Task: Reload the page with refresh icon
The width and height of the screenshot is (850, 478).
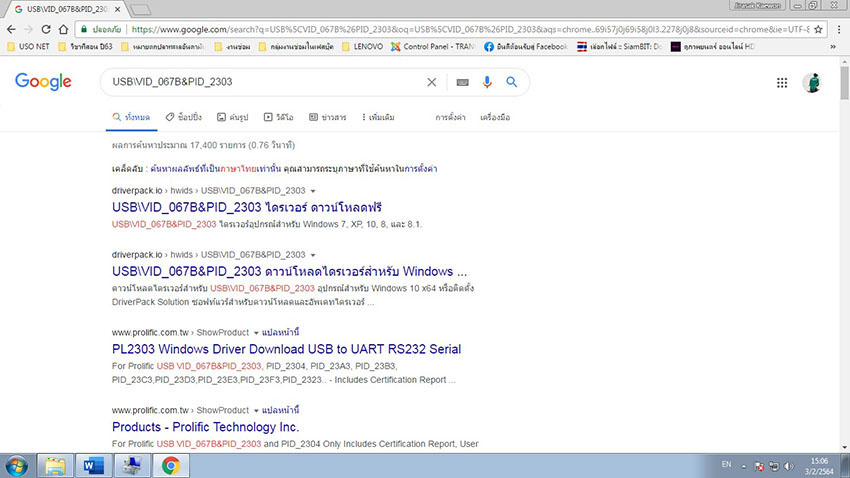Action: pos(46,29)
